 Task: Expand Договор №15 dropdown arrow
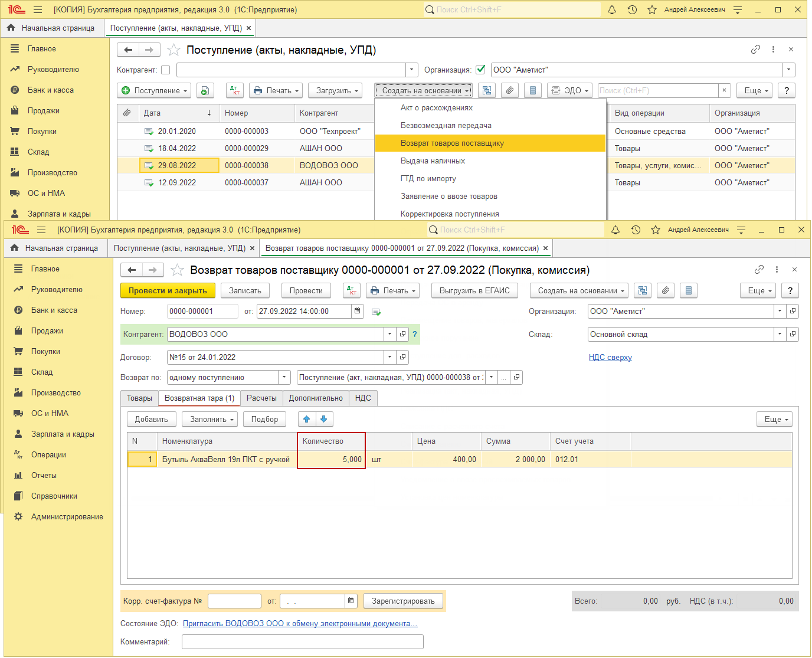[x=389, y=357]
